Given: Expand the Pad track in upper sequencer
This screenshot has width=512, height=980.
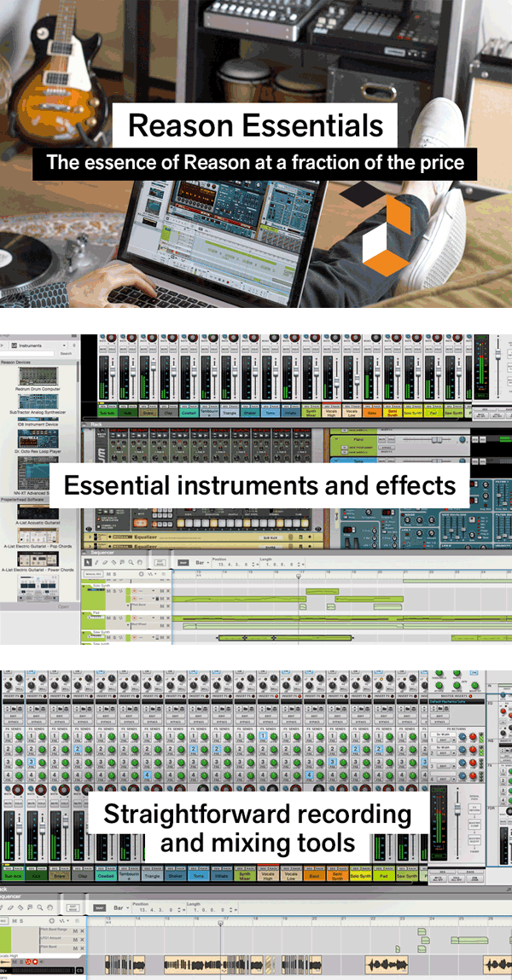Looking at the screenshot, I should pyautogui.click(x=83, y=612).
